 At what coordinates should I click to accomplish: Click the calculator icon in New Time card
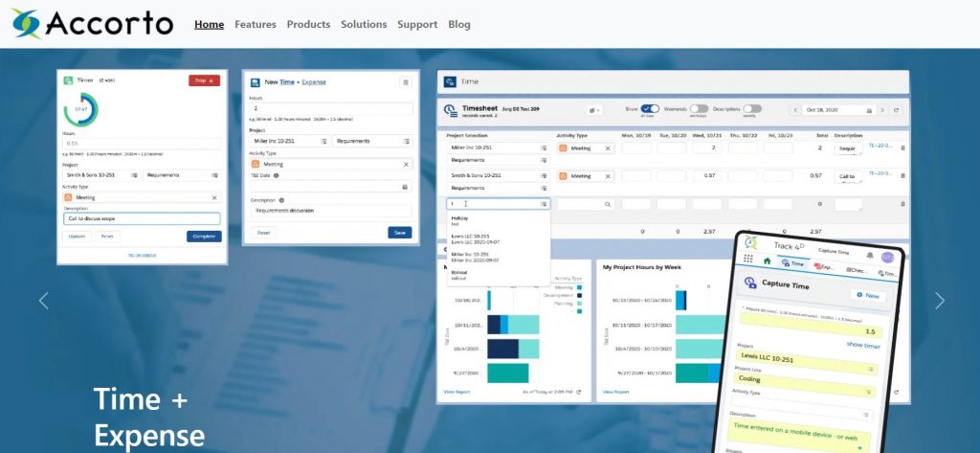click(405, 82)
